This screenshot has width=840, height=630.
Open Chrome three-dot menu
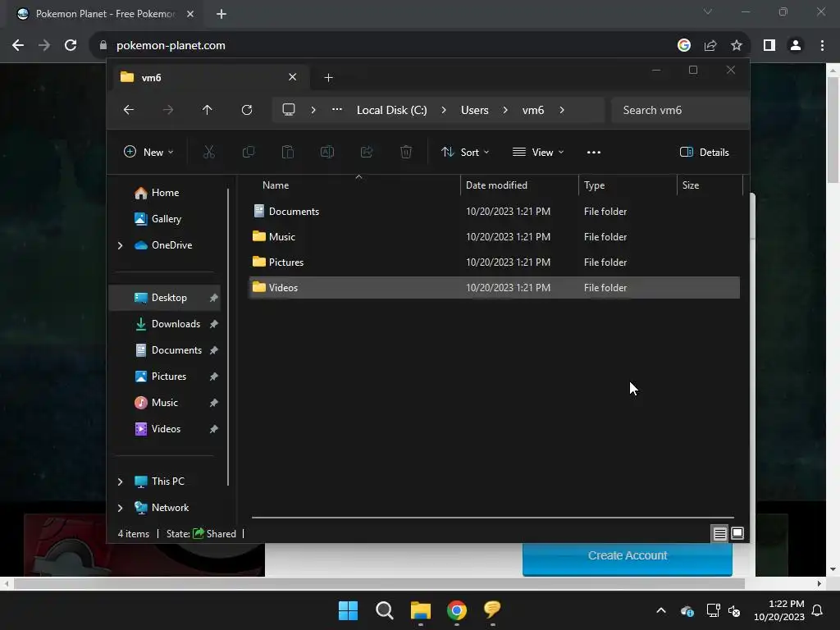pos(822,46)
